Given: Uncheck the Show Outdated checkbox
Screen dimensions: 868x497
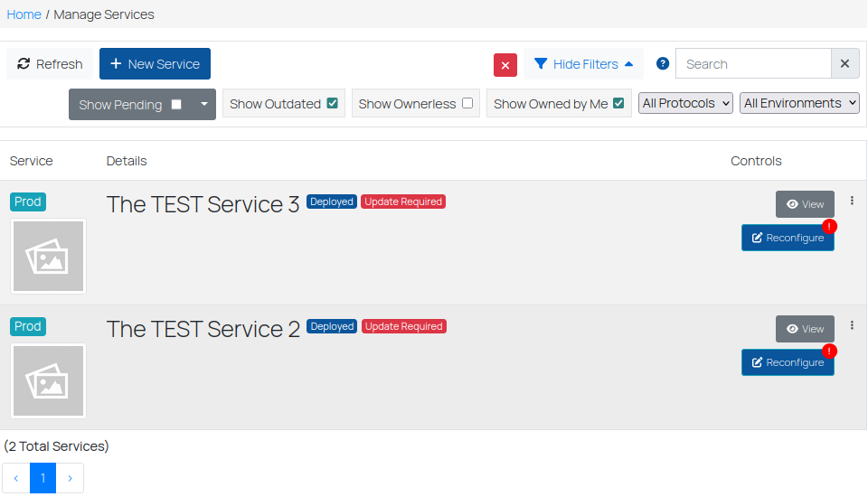Looking at the screenshot, I should coord(332,103).
